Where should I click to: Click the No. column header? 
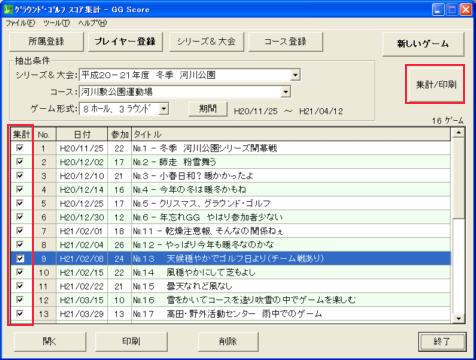45,134
